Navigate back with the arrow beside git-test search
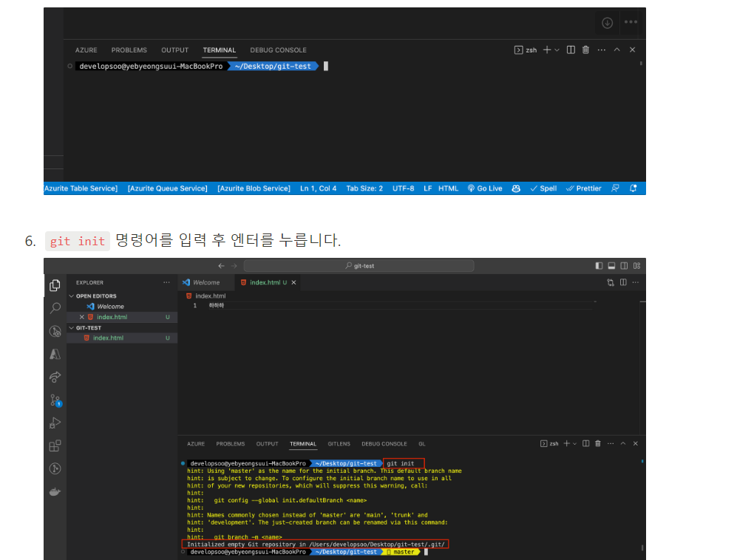This screenshot has height=560, width=737. tap(221, 266)
